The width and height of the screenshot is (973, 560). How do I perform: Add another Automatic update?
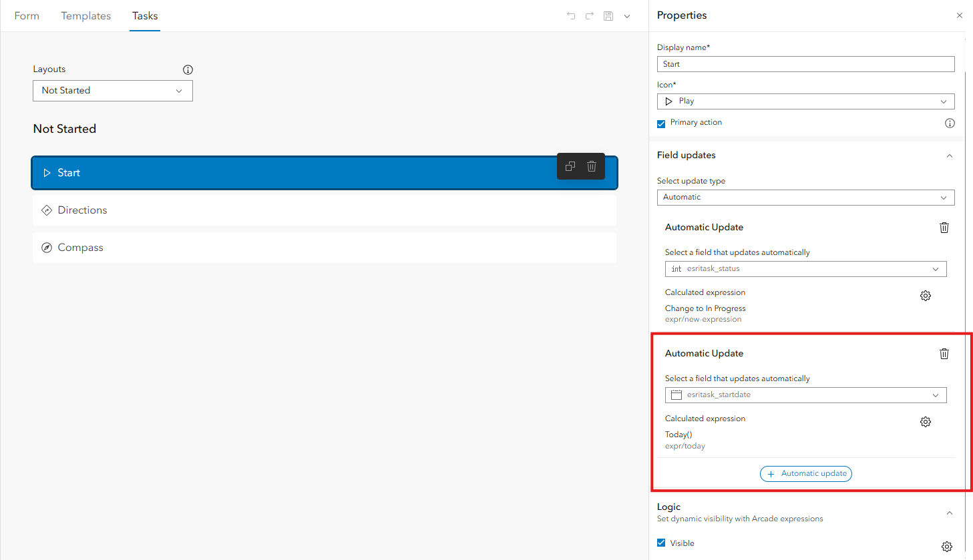tap(806, 474)
